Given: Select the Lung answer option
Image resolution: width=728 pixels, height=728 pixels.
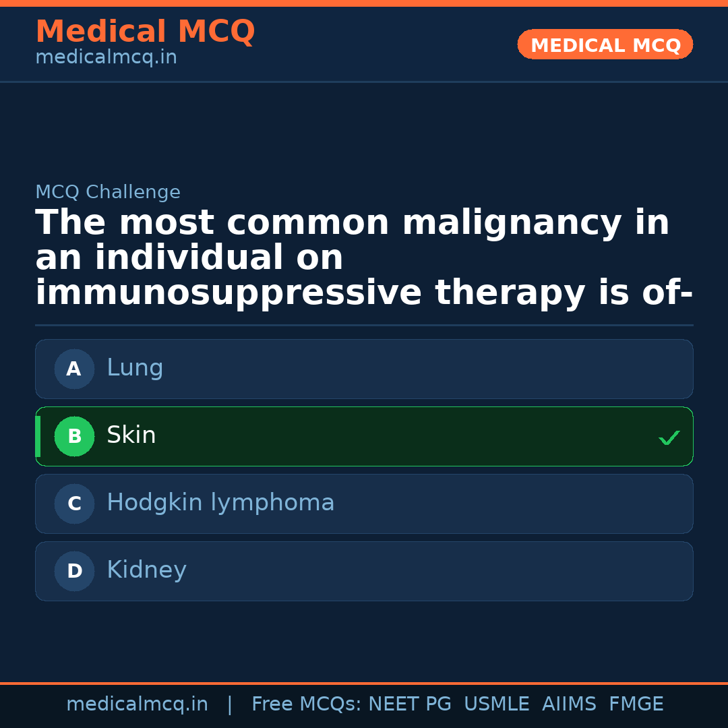Looking at the screenshot, I should (364, 369).
